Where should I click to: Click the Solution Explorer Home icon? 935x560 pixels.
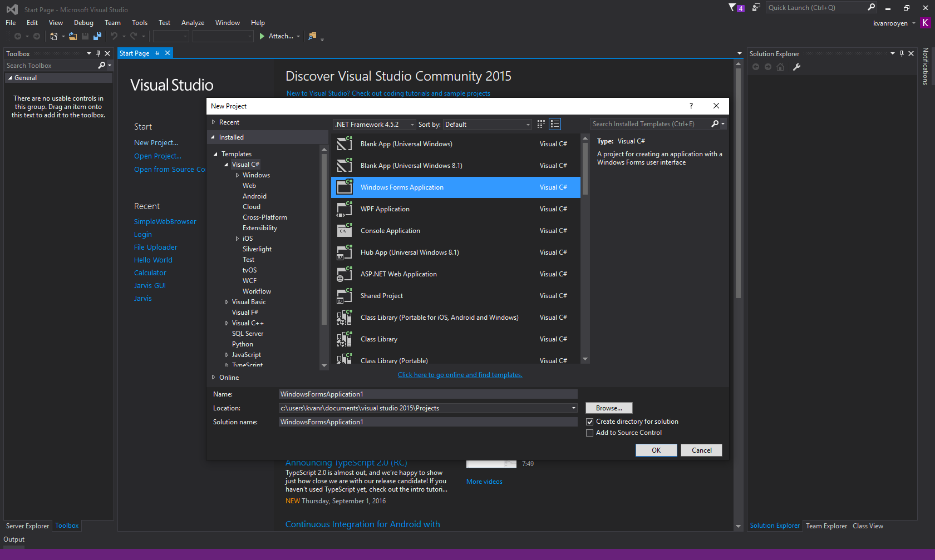pyautogui.click(x=780, y=67)
